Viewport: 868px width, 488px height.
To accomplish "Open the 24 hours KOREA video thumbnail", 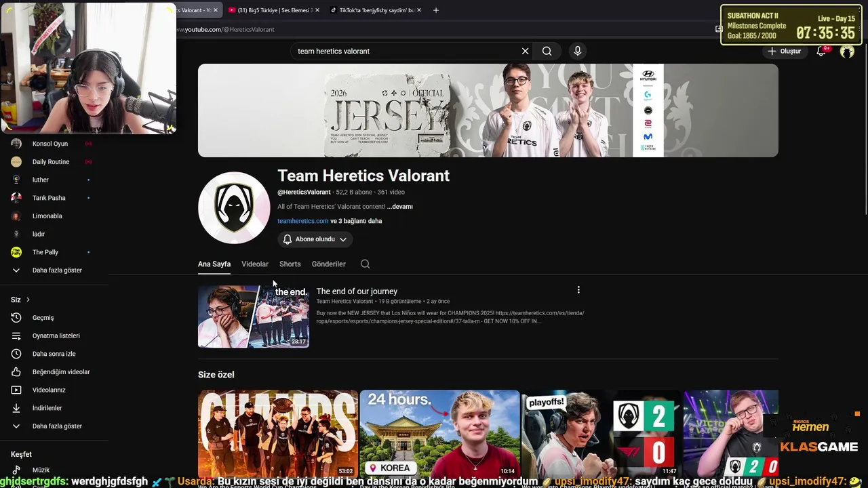I will pyautogui.click(x=439, y=434).
